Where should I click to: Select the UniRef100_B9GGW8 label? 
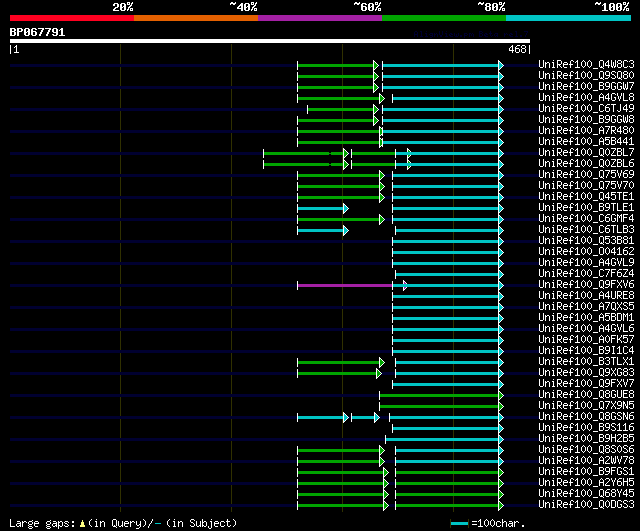tap(586, 120)
